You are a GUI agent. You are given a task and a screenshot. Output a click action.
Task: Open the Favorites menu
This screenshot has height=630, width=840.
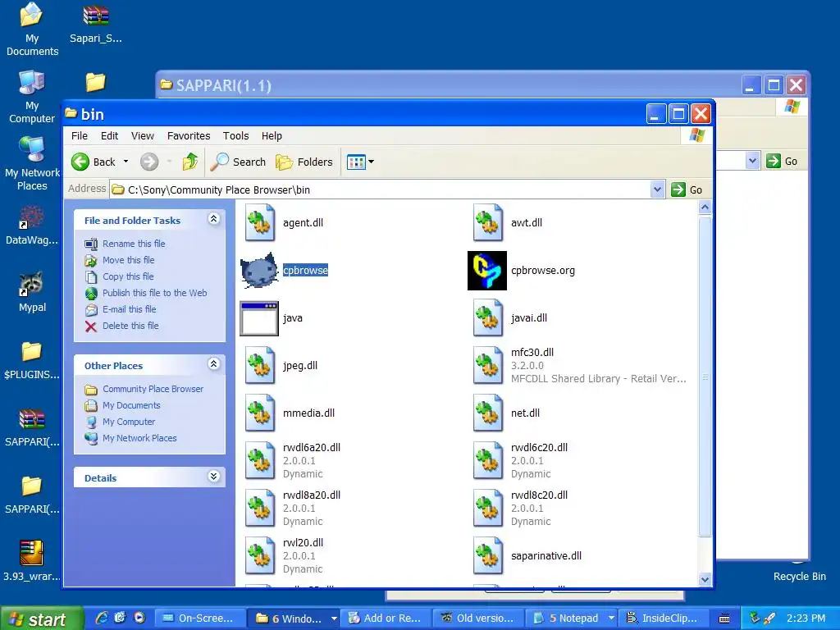point(189,136)
